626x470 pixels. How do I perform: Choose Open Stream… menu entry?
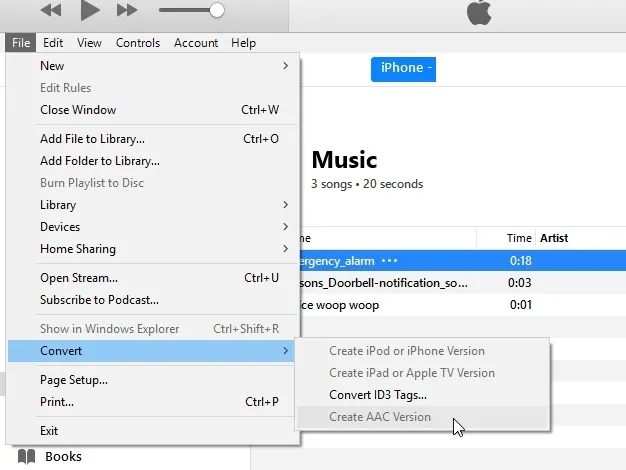[153, 278]
